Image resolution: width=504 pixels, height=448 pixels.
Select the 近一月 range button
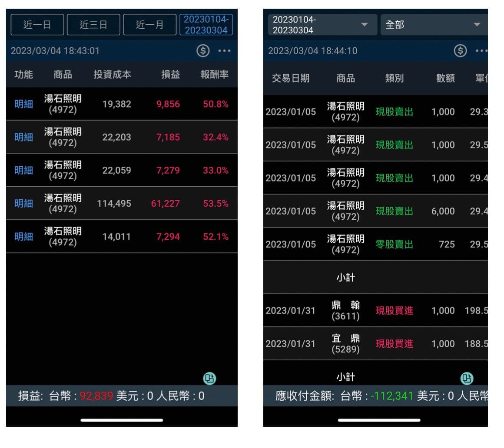[150, 24]
